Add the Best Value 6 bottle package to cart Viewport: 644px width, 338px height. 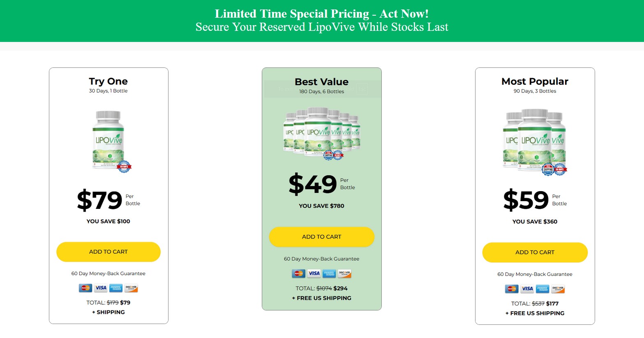coord(321,237)
